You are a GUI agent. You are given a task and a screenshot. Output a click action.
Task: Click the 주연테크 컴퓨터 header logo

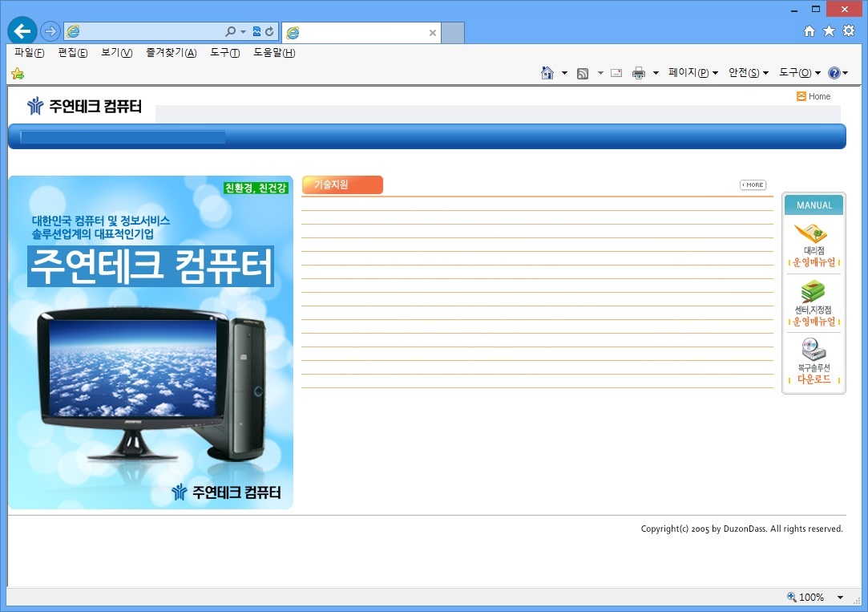coord(84,105)
